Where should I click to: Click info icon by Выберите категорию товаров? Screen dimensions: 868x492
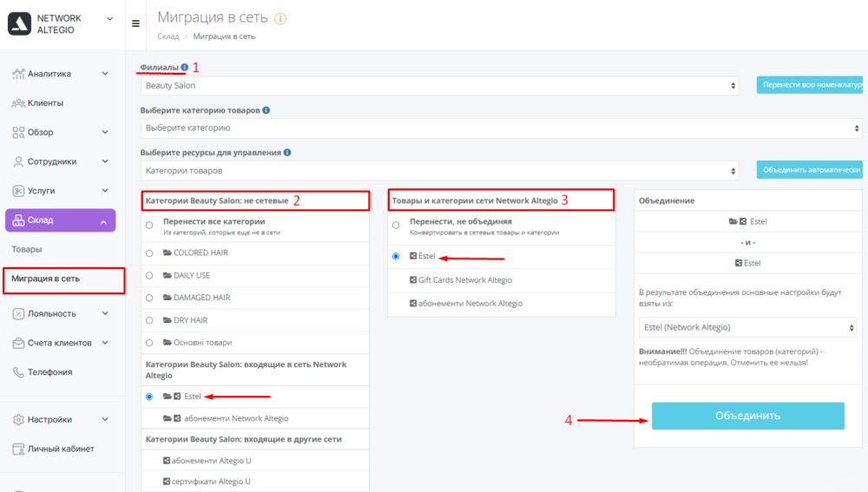tap(266, 110)
